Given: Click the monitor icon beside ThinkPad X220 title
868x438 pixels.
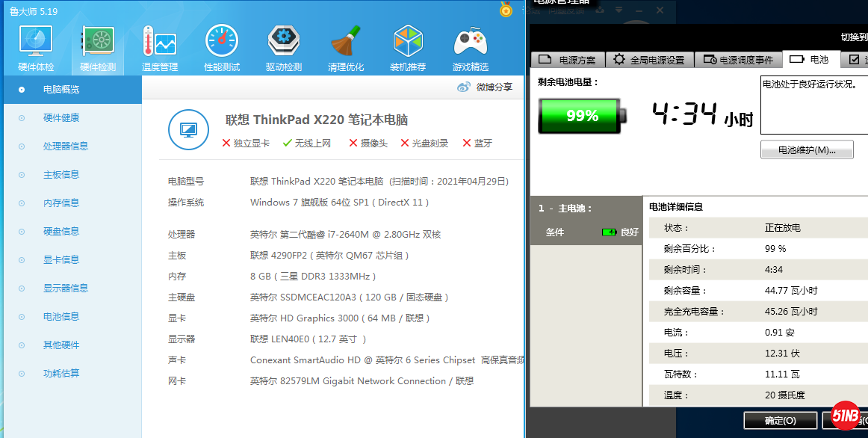Looking at the screenshot, I should click(188, 130).
